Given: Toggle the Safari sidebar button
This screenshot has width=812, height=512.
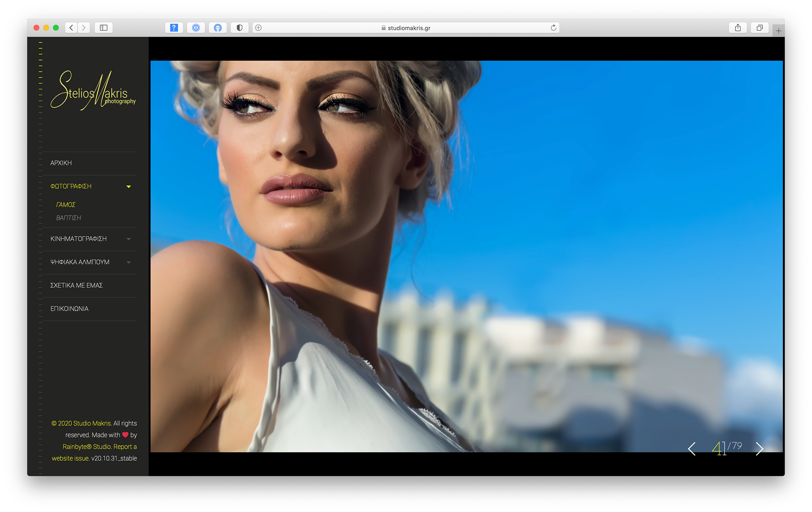Looking at the screenshot, I should click(x=104, y=28).
